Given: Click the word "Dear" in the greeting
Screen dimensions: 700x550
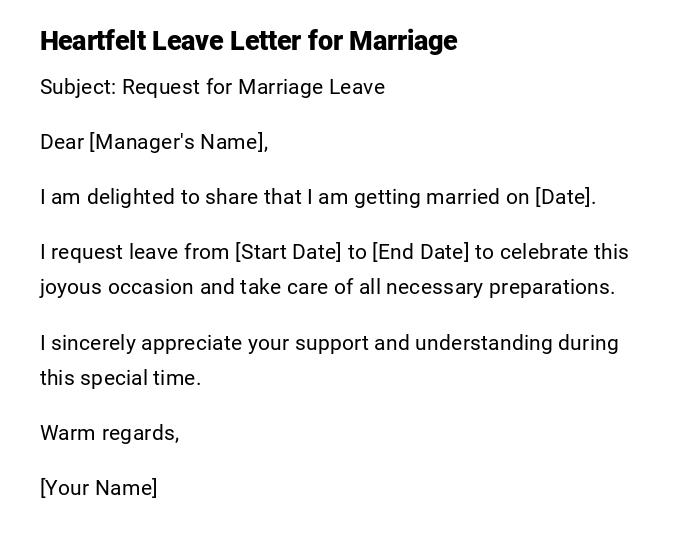Looking at the screenshot, I should (x=62, y=142).
